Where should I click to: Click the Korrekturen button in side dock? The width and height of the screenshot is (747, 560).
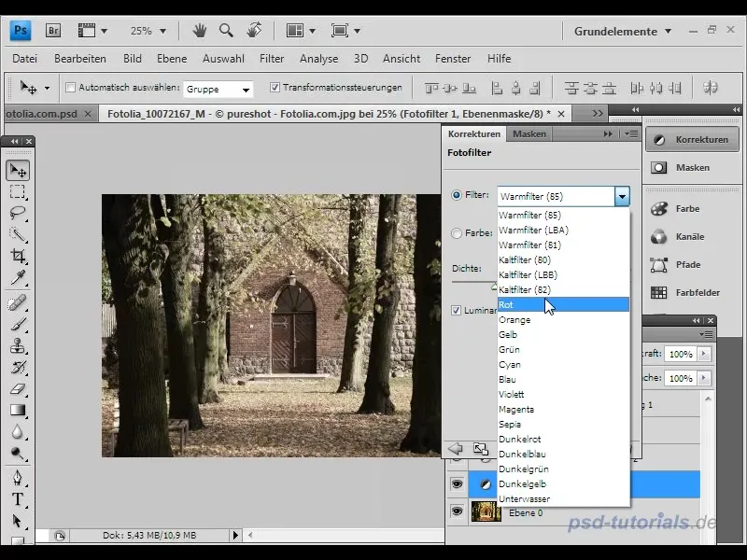[692, 140]
